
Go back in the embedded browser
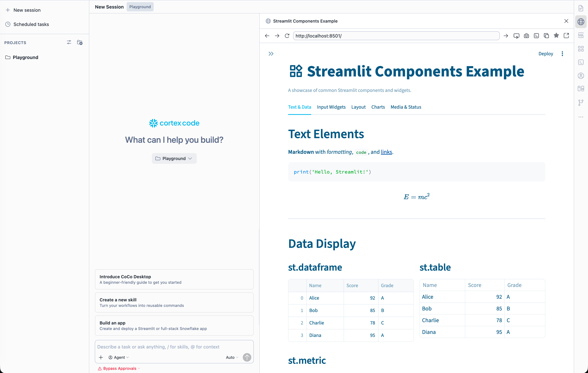[267, 36]
